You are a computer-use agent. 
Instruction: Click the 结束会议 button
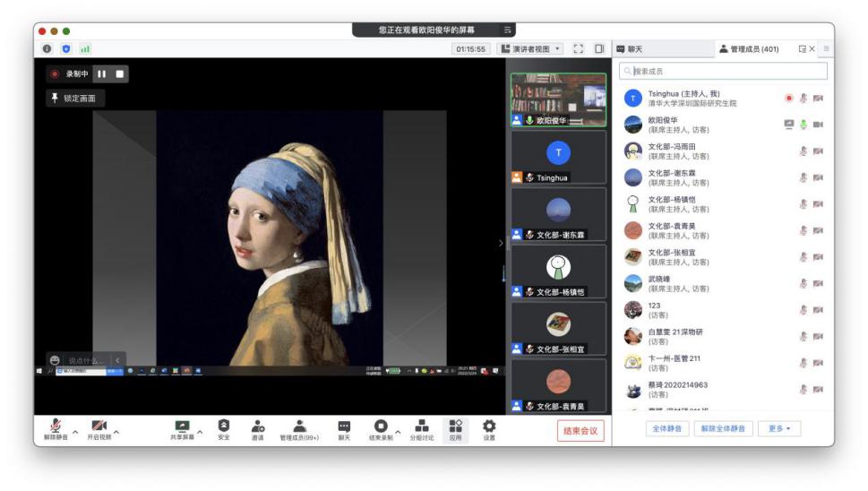pyautogui.click(x=580, y=431)
